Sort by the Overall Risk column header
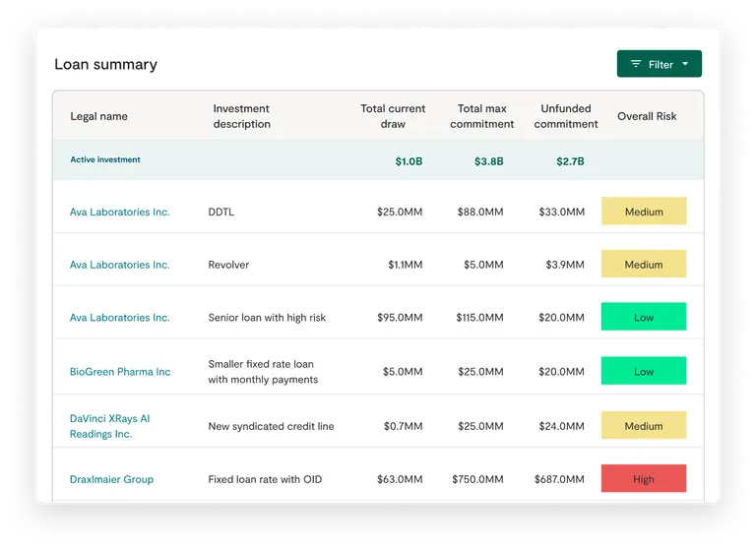This screenshot has width=756, height=548. coord(647,116)
